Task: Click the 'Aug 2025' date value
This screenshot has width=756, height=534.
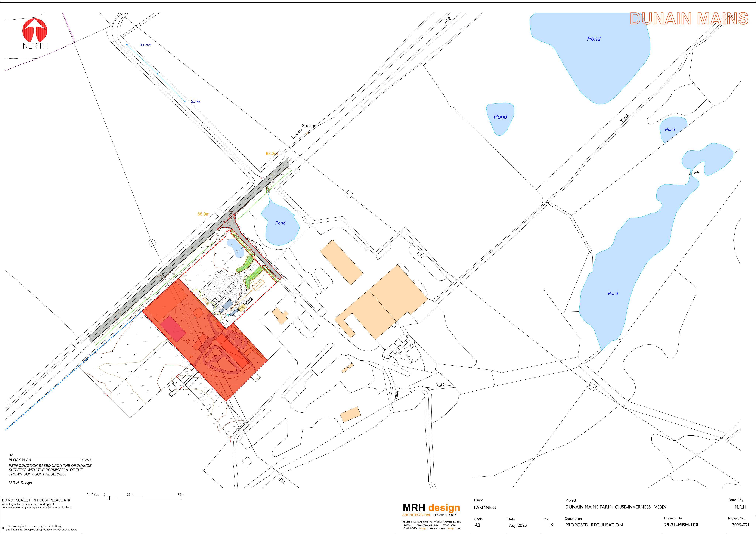Action: [518, 525]
